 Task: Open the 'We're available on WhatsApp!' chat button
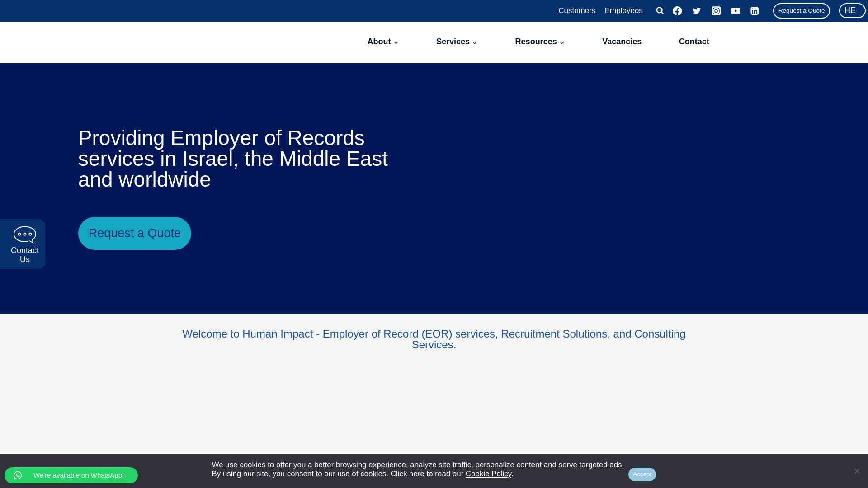[71, 475]
